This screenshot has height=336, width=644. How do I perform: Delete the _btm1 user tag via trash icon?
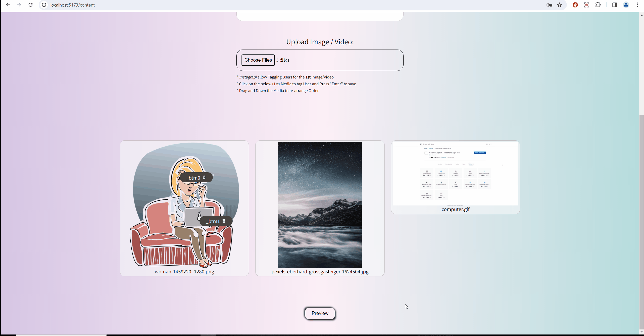[224, 221]
